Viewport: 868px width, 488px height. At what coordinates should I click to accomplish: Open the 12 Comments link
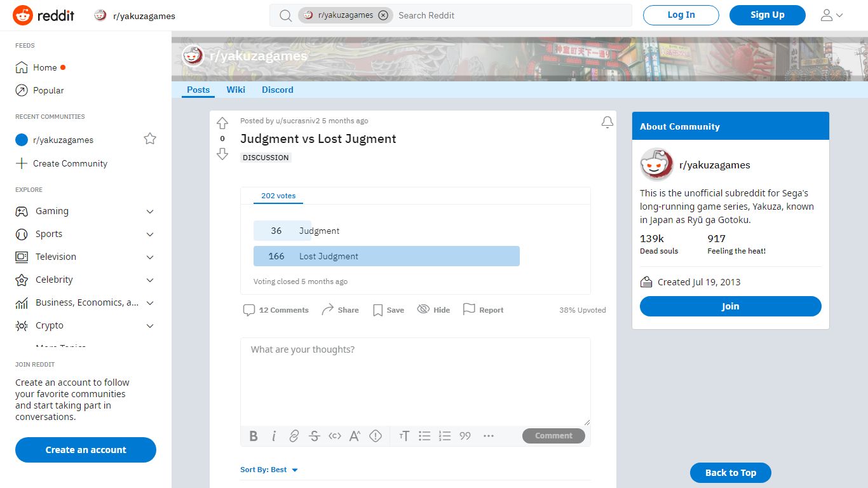click(276, 310)
